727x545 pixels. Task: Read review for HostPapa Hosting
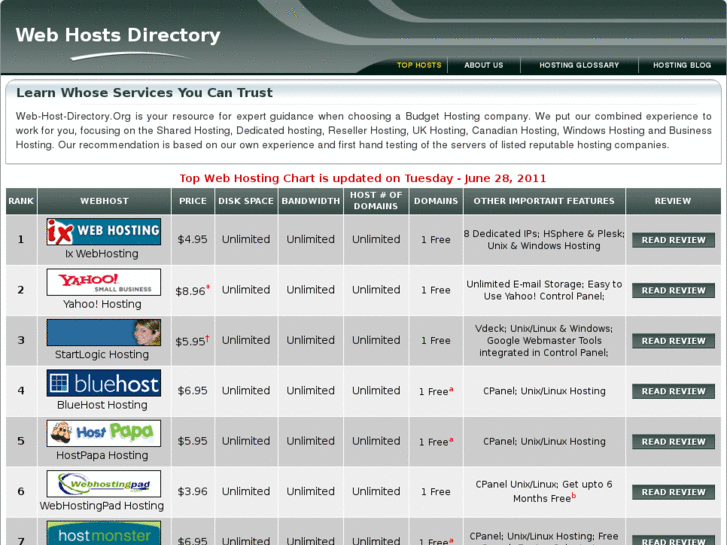[x=673, y=442]
